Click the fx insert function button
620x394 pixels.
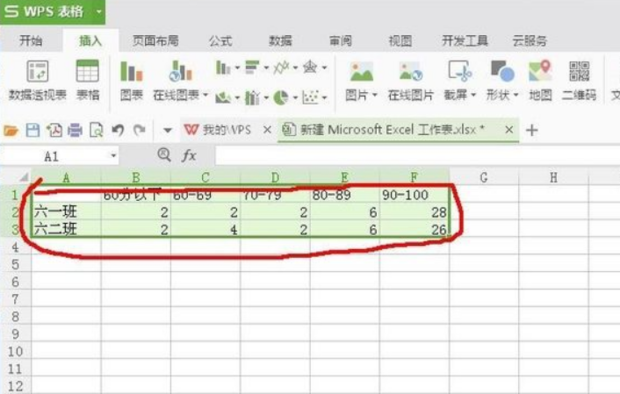[x=189, y=155]
